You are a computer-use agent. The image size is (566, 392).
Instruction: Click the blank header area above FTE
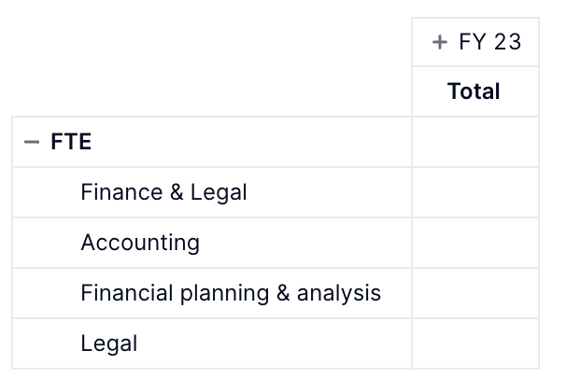tap(211, 66)
